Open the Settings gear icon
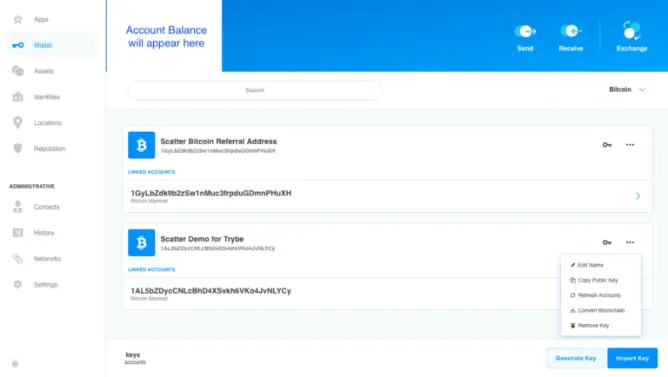 click(x=18, y=284)
